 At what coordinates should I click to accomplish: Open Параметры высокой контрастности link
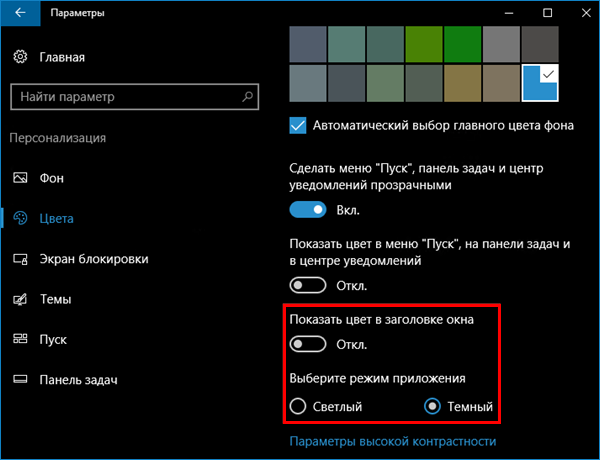[393, 441]
